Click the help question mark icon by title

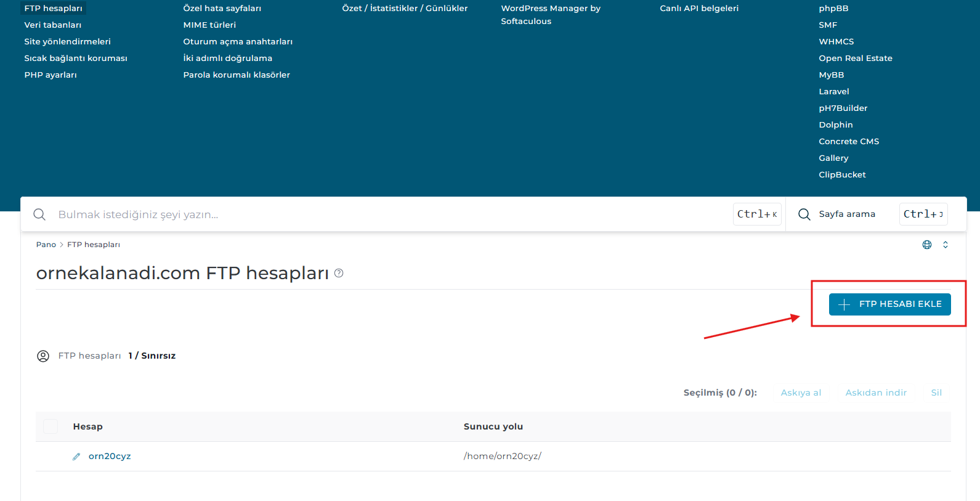[x=339, y=273]
